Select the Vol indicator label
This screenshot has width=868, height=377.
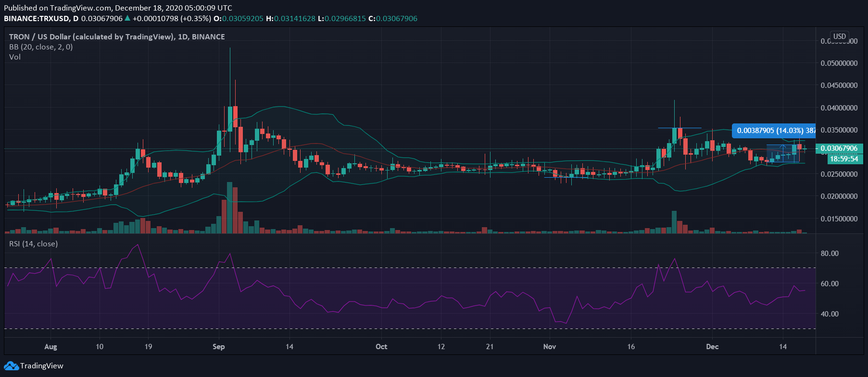pyautogui.click(x=15, y=57)
